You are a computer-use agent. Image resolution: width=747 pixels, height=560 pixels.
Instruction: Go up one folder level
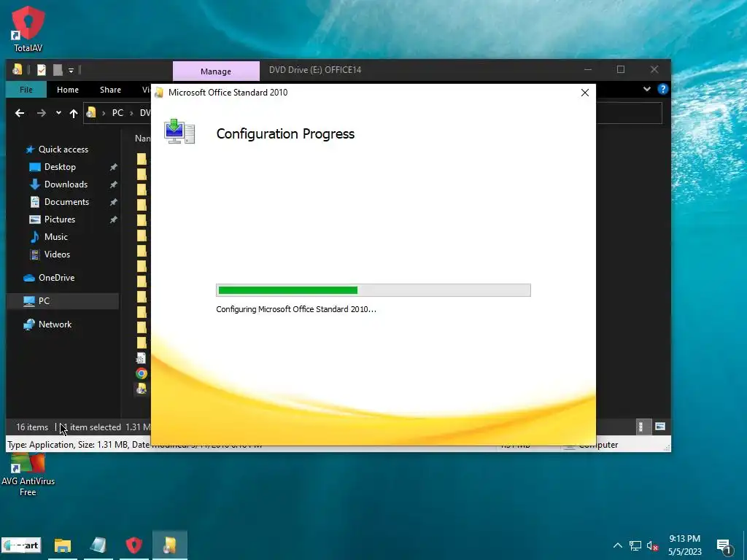[x=74, y=113]
